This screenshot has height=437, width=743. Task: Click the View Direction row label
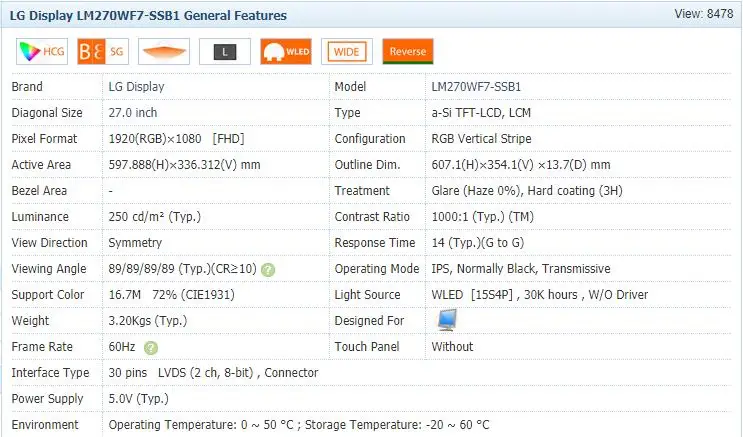point(49,243)
